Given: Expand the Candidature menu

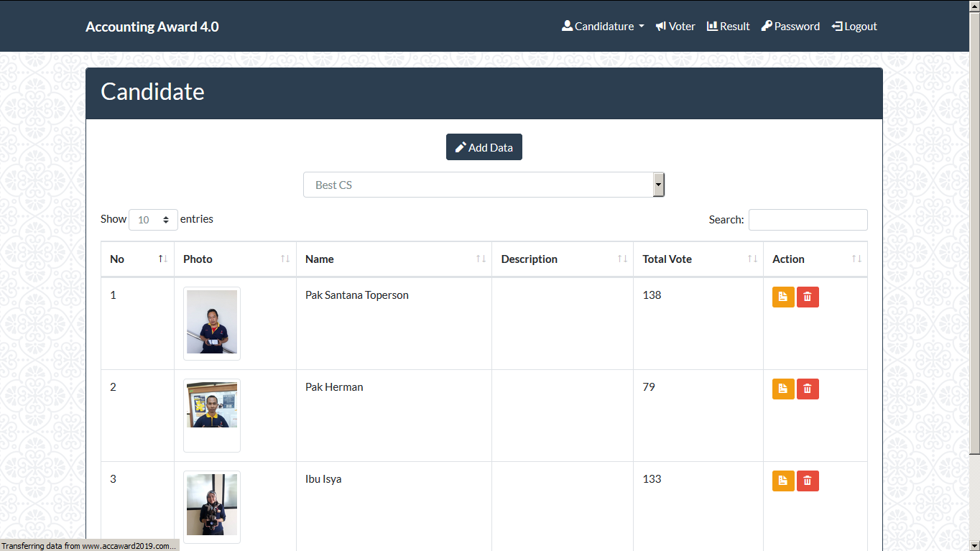Looking at the screenshot, I should (x=603, y=27).
